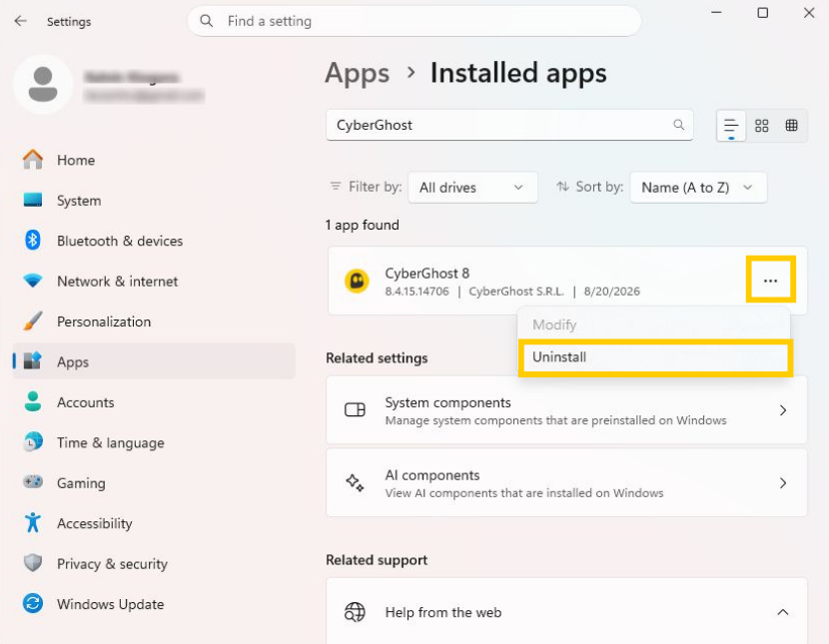Click the Accessibility figure icon
The height and width of the screenshot is (644, 829).
click(33, 522)
